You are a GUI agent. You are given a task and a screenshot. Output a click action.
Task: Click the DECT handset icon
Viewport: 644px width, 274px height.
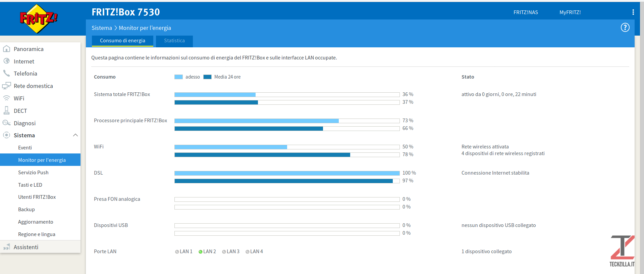(6, 110)
